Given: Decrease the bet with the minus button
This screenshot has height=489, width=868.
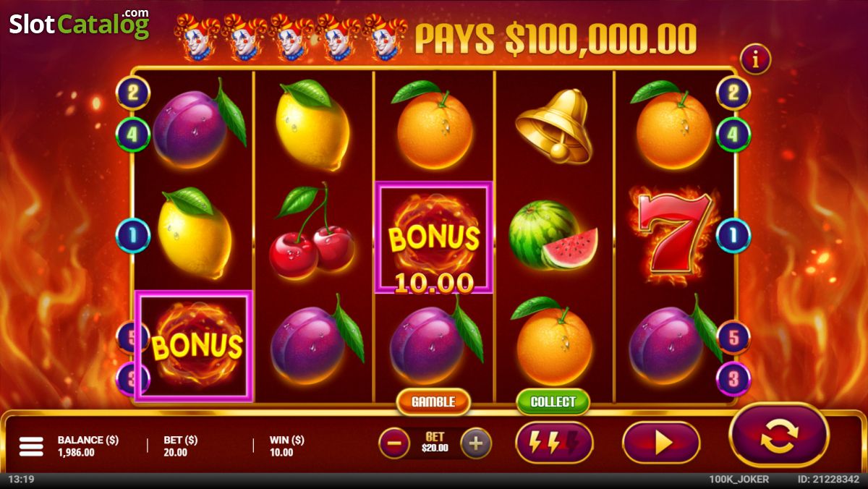Looking at the screenshot, I should point(394,443).
